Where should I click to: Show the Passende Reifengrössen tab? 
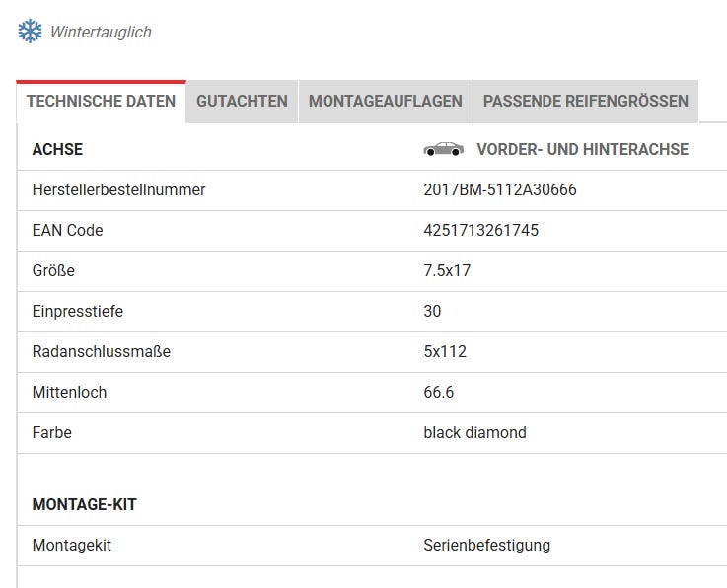[x=585, y=101]
